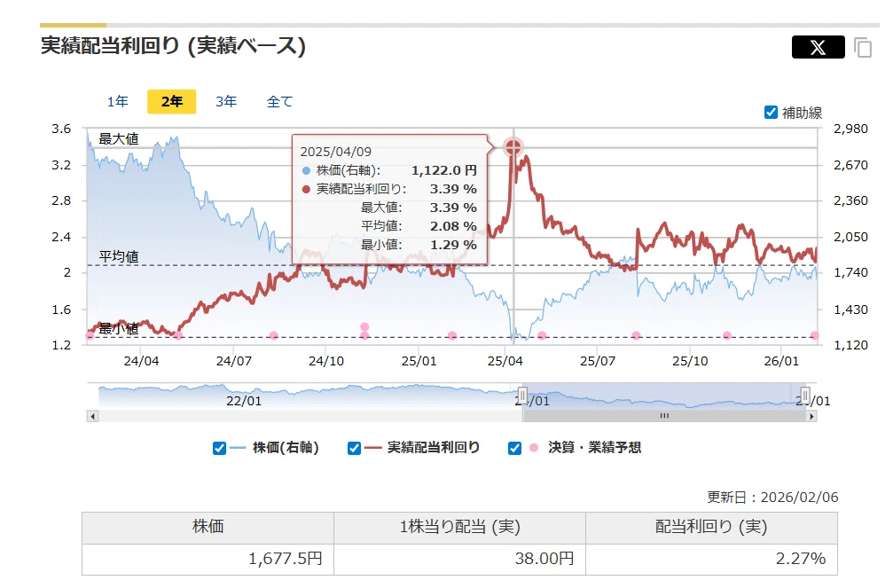Click the 1株当り配当 (実) header cell
This screenshot has width=893, height=588.
tap(459, 528)
